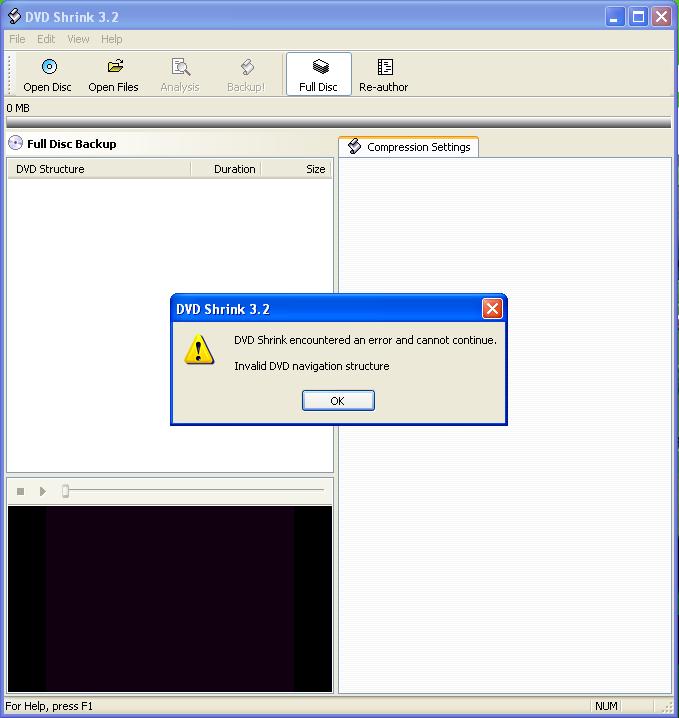Screen dimensions: 679x718
Task: Select the Compression Settings tab
Action: pyautogui.click(x=408, y=147)
